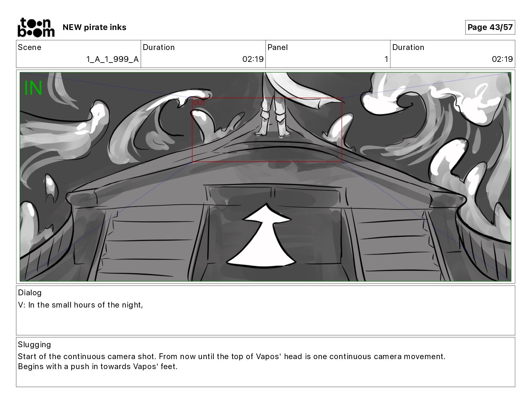
Task: Click the line "Begins with a push in towards Vapos' feet."
Action: pos(98,367)
